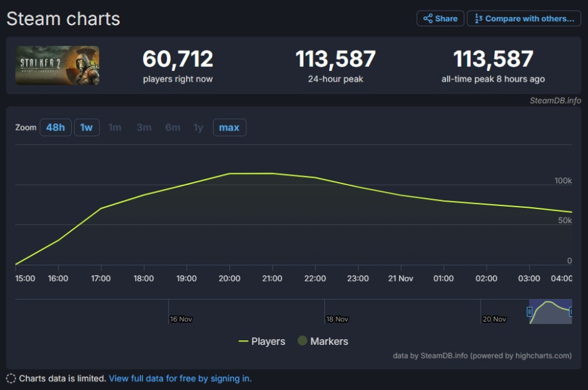Click the disabled 1y zoom option
Viewport: 588px width, 390px height.
click(199, 127)
